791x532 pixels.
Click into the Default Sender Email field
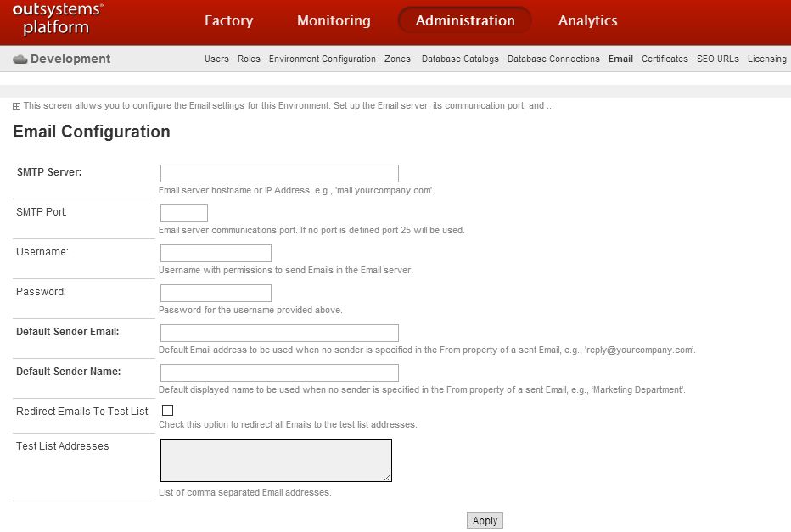[279, 333]
